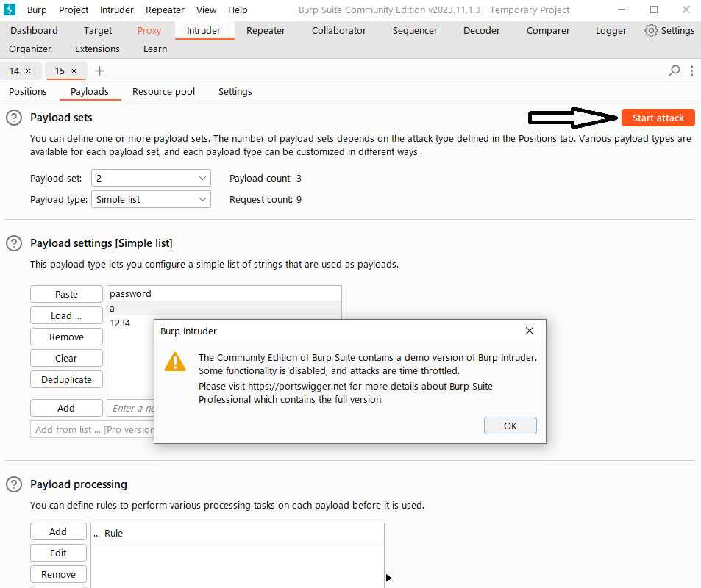The image size is (701, 588).
Task: Click the Paste button
Action: (x=67, y=294)
